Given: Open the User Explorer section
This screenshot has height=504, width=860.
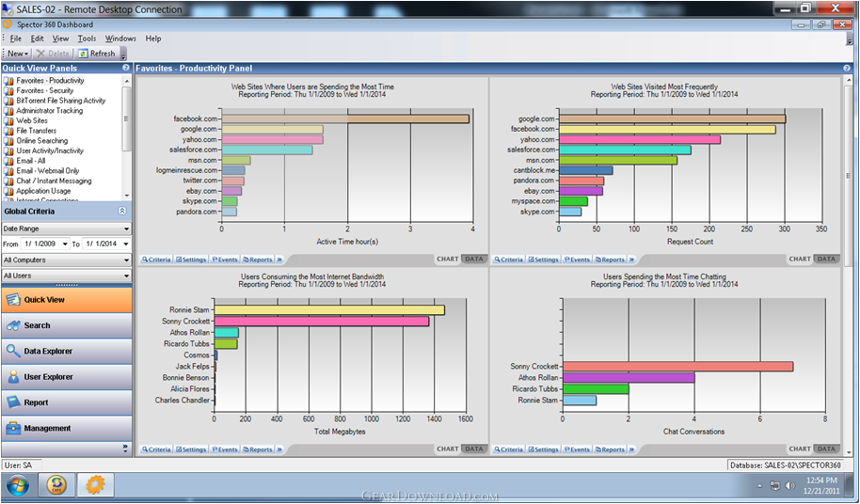Looking at the screenshot, I should point(67,377).
